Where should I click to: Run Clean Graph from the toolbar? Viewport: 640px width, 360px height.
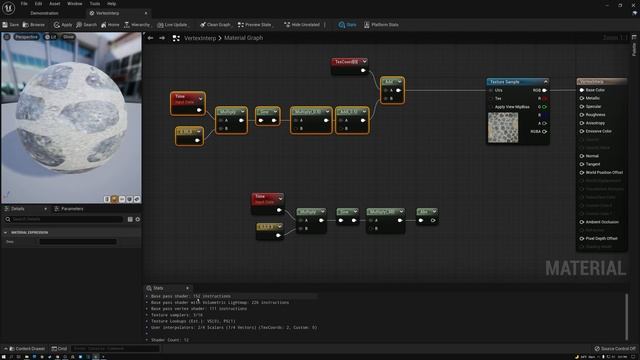(215, 25)
